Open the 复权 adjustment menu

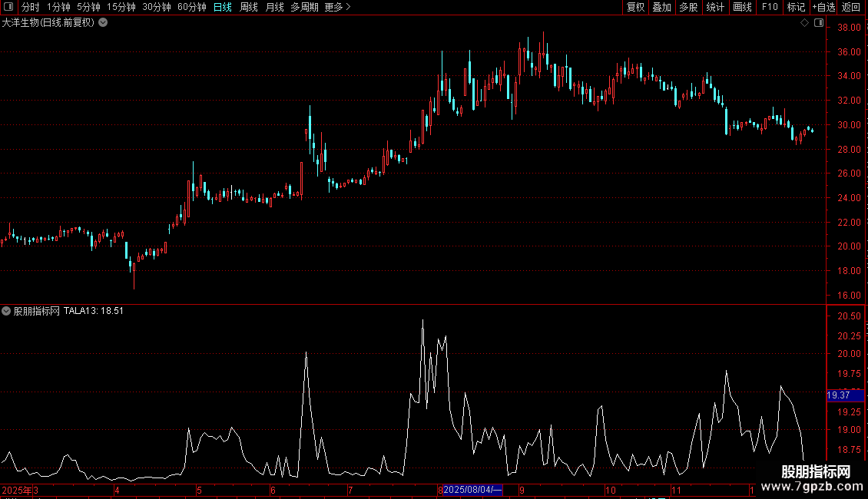click(x=635, y=7)
